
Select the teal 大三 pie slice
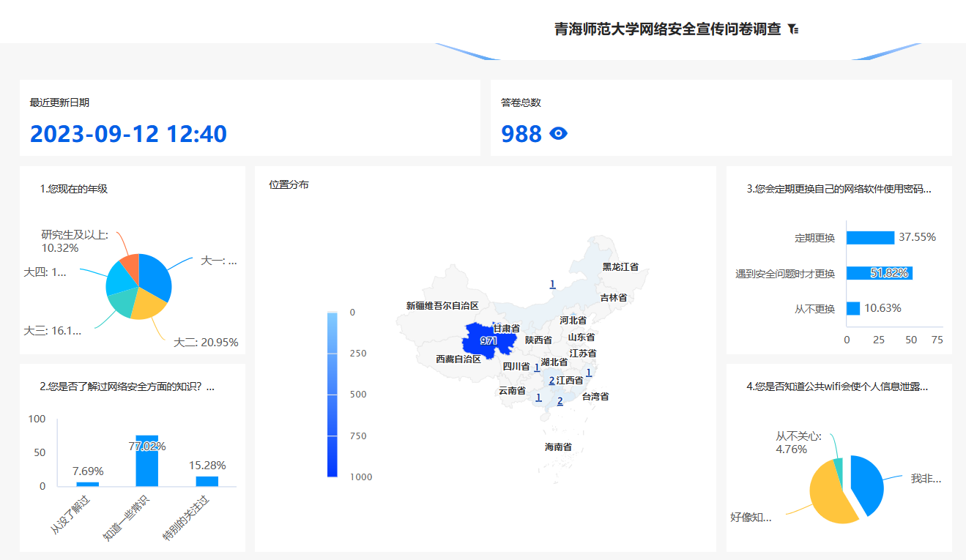point(120,303)
